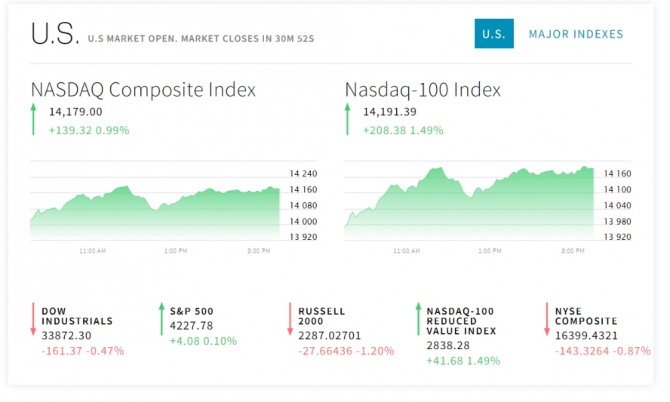The image size is (670, 402).
Task: Open the Nasdaq-100 Reduced Value Index quote
Action: point(457,320)
